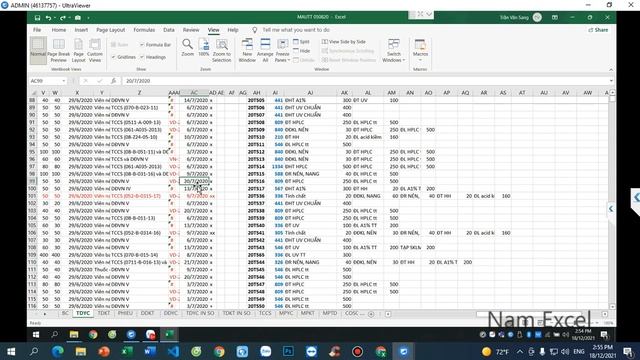The height and width of the screenshot is (360, 640).
Task: Open the TDYC IN SO sheet tab
Action: point(200,313)
